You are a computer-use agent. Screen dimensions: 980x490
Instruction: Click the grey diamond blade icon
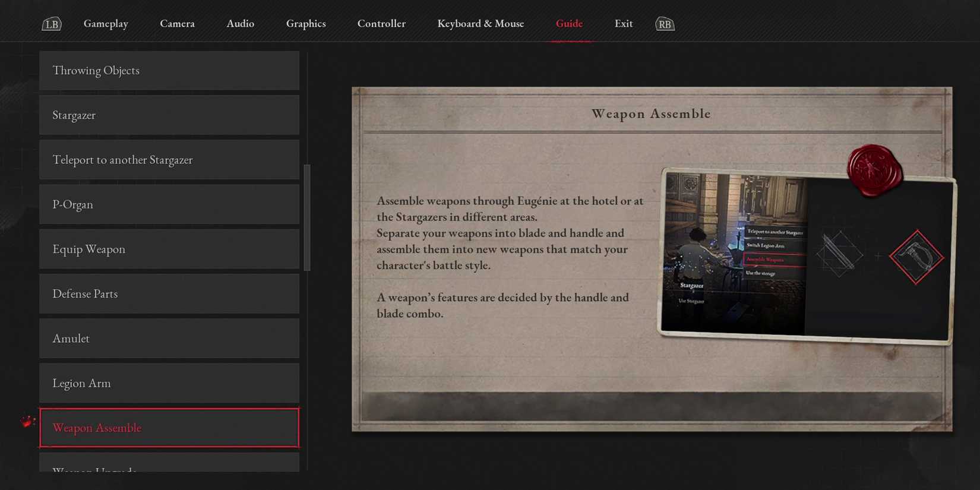(839, 254)
